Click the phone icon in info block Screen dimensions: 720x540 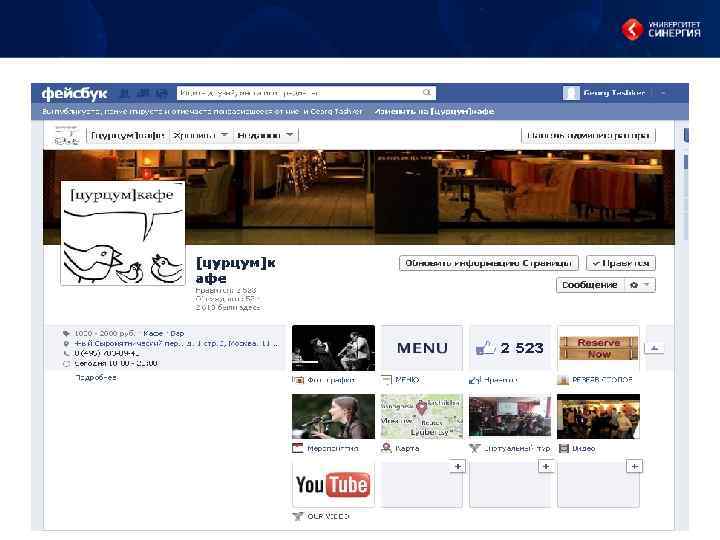pos(66,354)
